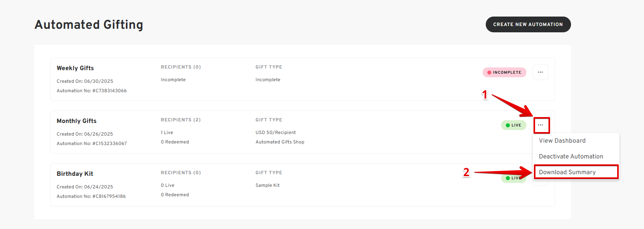
Task: Open the Monthly Gifts automation title
Action: coord(77,121)
